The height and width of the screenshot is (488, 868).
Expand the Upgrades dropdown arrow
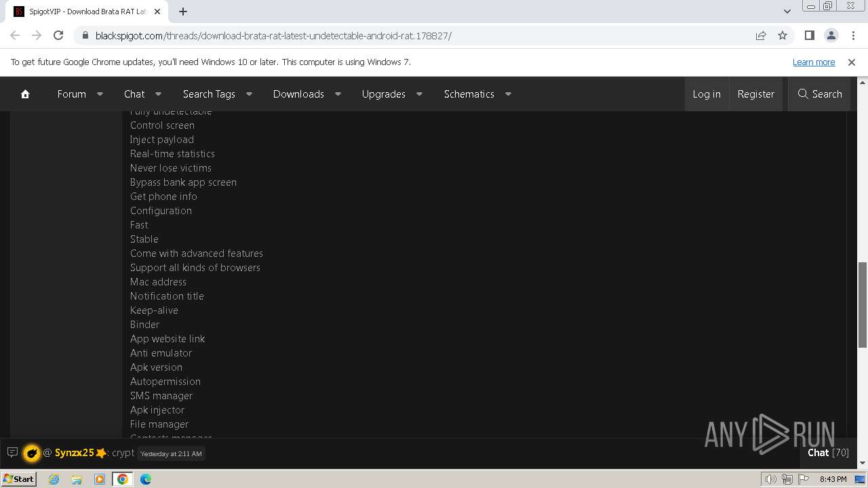click(419, 94)
